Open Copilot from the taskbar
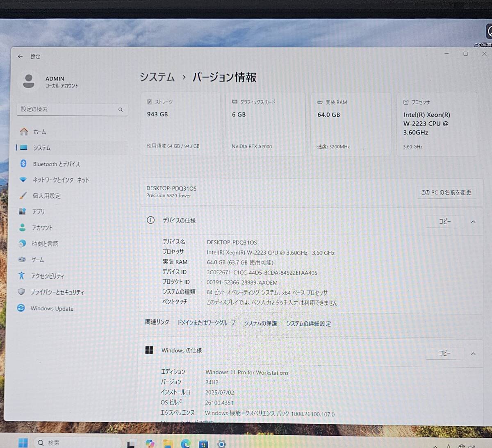Screen dimensions: 492x448 pyautogui.click(x=150, y=443)
